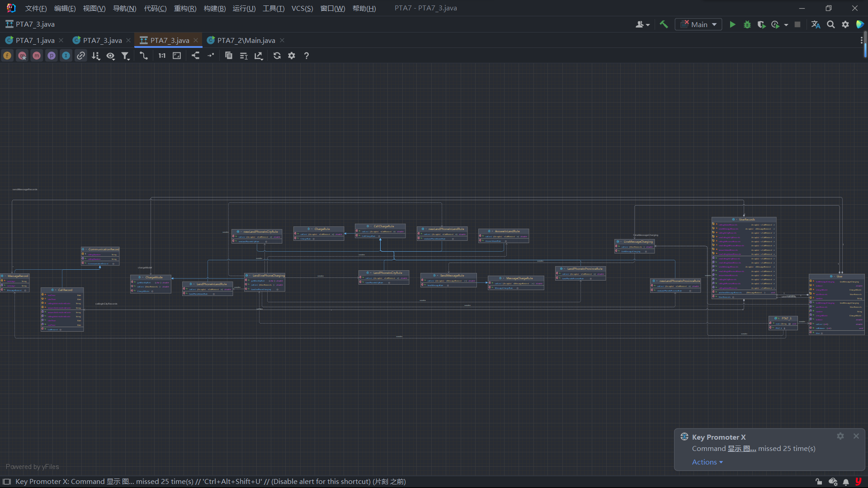This screenshot has height=488, width=868.
Task: Click the edge creation mode icon
Action: 144,56
